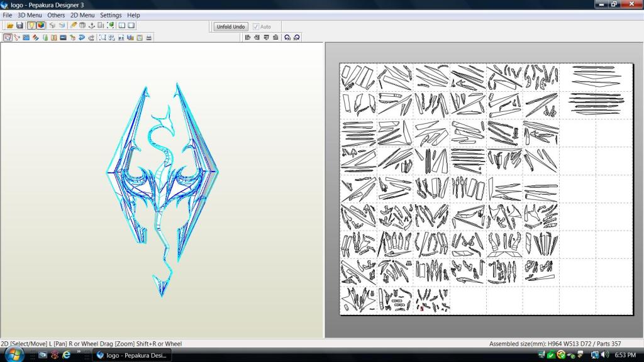644x362 pixels.
Task: Click the Windows Start orb
Action: [x=14, y=354]
